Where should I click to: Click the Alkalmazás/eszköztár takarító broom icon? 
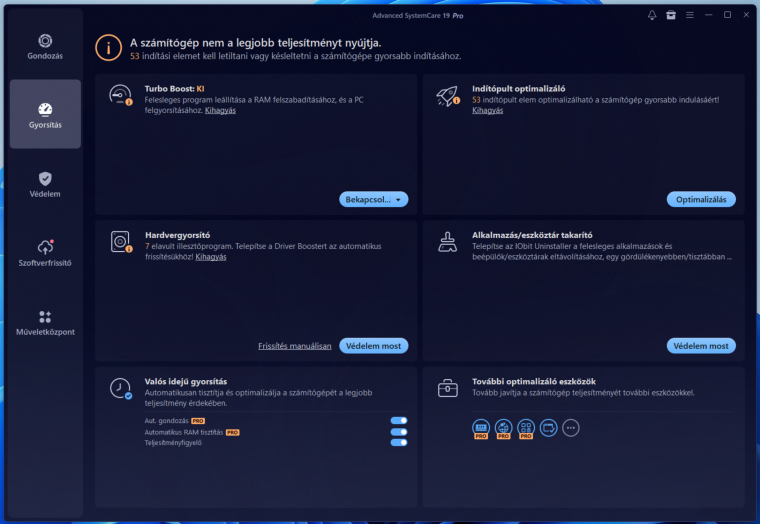click(447, 242)
